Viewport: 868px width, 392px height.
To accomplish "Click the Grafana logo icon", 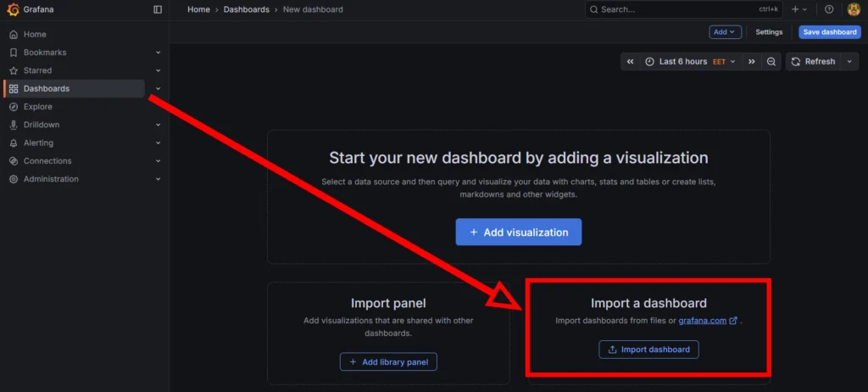I will pyautogui.click(x=13, y=9).
